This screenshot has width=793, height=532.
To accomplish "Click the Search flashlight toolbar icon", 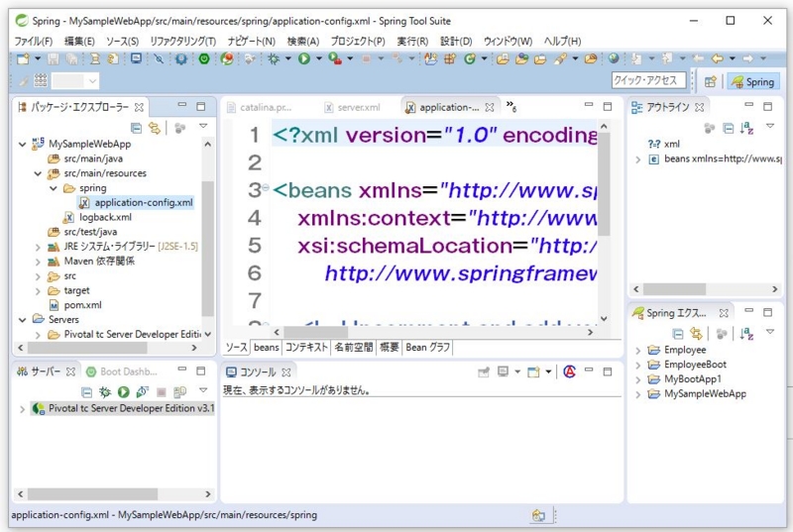I will coord(560,59).
